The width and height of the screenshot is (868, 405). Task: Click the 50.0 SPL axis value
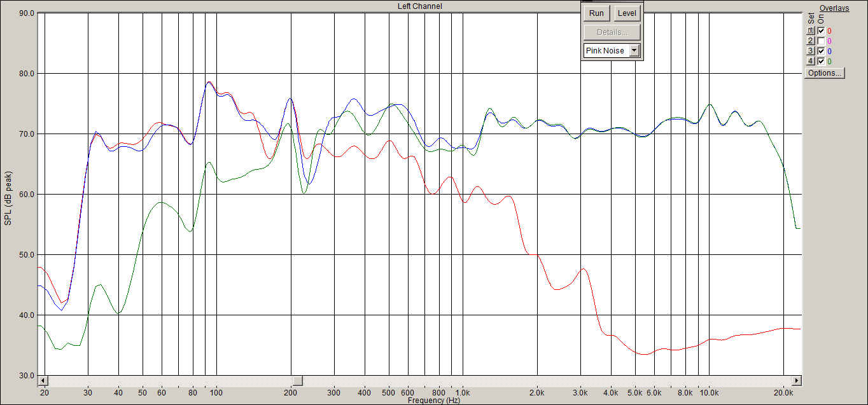click(27, 254)
